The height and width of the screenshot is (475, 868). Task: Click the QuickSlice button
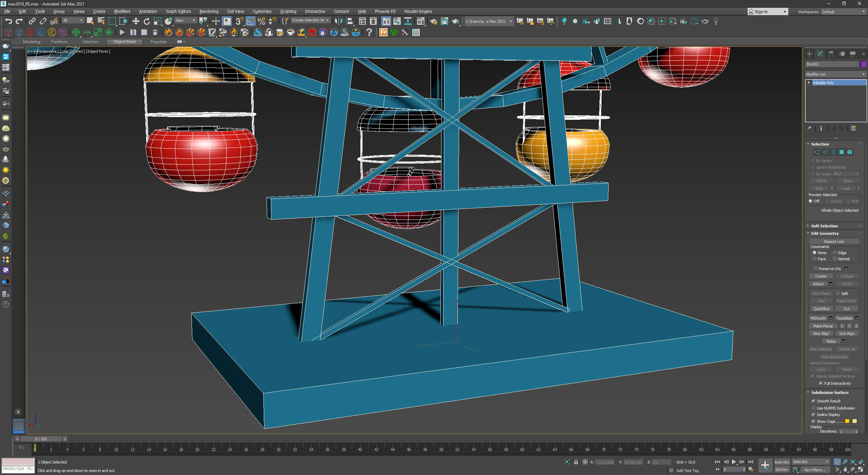tap(821, 309)
